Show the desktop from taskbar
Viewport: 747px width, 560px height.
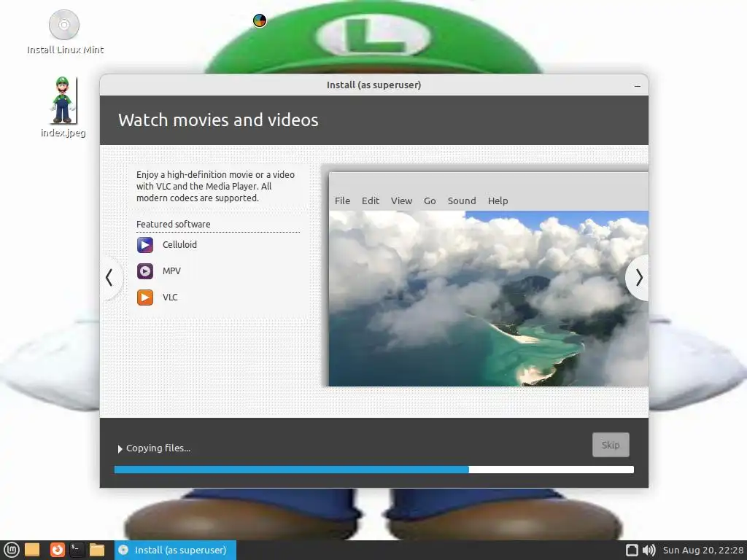pos(32,550)
